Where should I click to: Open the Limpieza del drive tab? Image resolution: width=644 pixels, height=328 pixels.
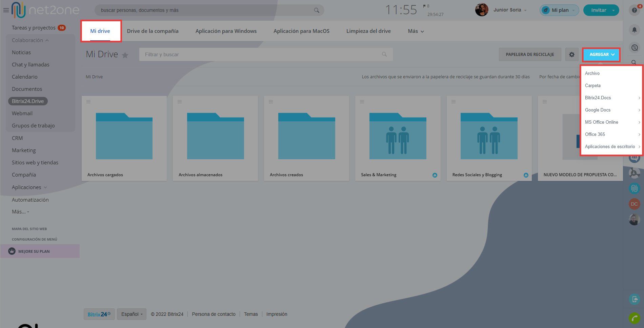[368, 31]
